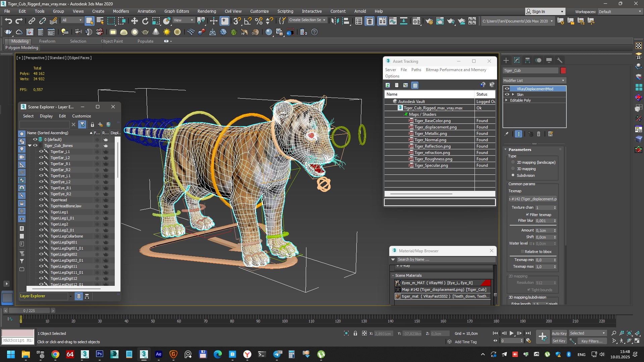The image size is (644, 362).
Task: Open the Workspaces Default dropdown
Action: click(x=620, y=12)
